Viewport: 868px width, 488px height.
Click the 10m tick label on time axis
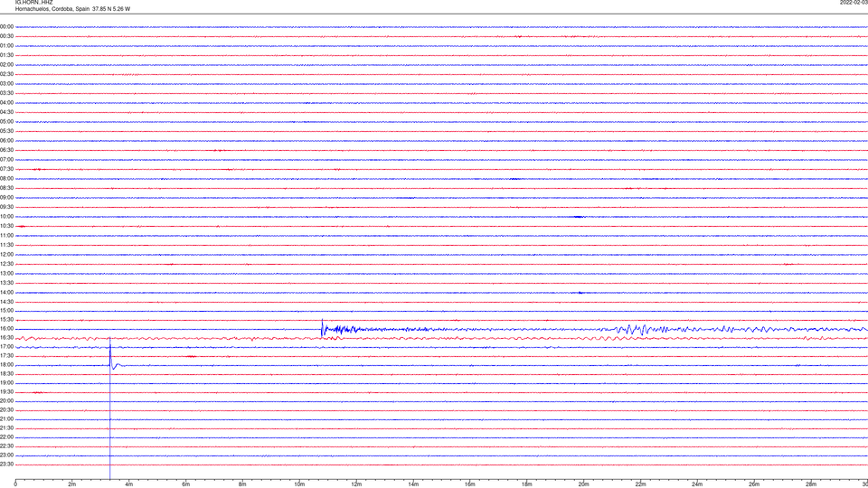click(x=299, y=484)
